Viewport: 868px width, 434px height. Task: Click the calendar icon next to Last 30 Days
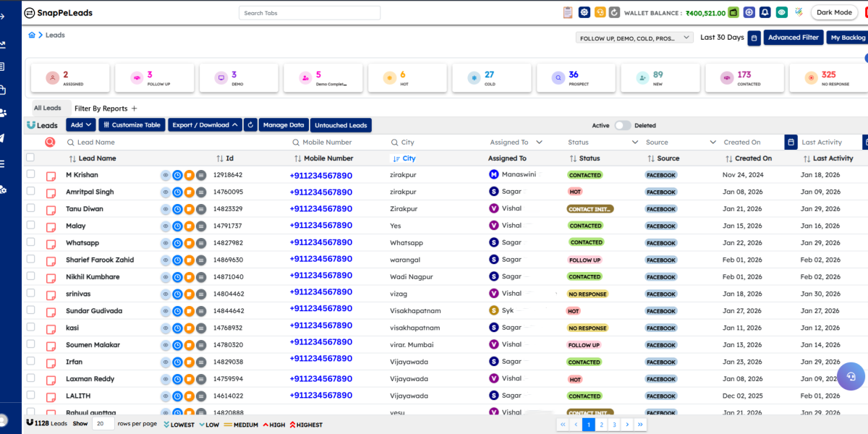[x=754, y=38]
